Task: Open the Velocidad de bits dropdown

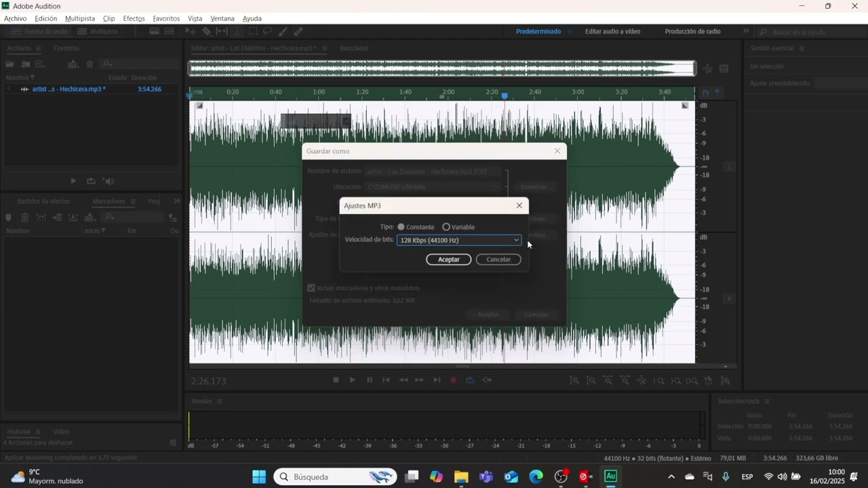Action: pyautogui.click(x=459, y=240)
